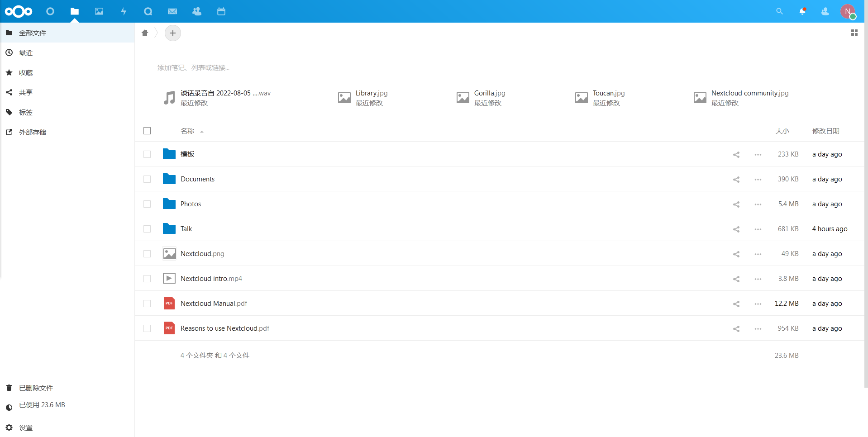Open the user avatar menu
This screenshot has height=437, width=868.
click(848, 11)
